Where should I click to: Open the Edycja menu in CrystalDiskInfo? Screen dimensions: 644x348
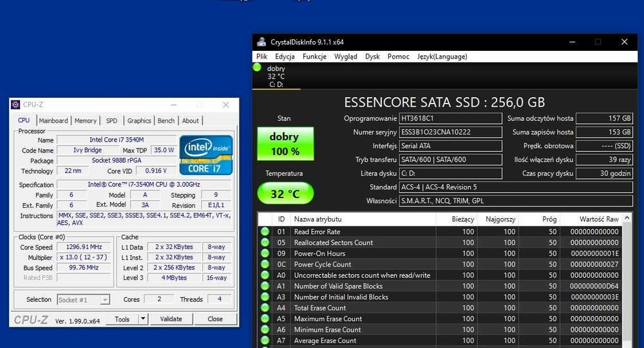tap(285, 57)
